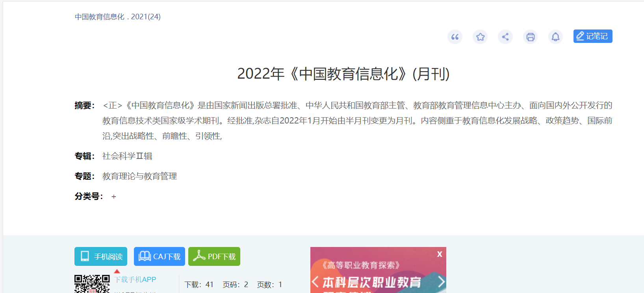Click the QR code image
Viewport: 644px width, 293px height.
(x=92, y=284)
